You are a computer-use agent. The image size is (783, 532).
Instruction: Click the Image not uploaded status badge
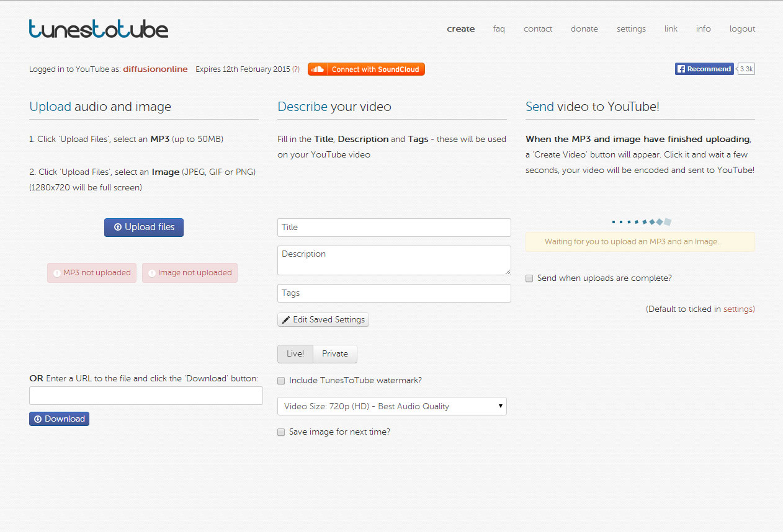pyautogui.click(x=189, y=273)
